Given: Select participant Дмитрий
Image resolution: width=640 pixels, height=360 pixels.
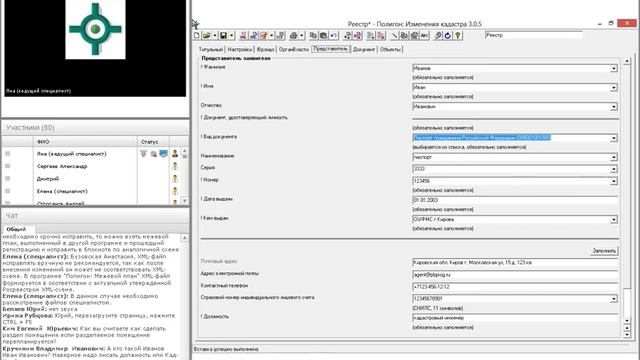Looking at the screenshot, I should (48, 178).
